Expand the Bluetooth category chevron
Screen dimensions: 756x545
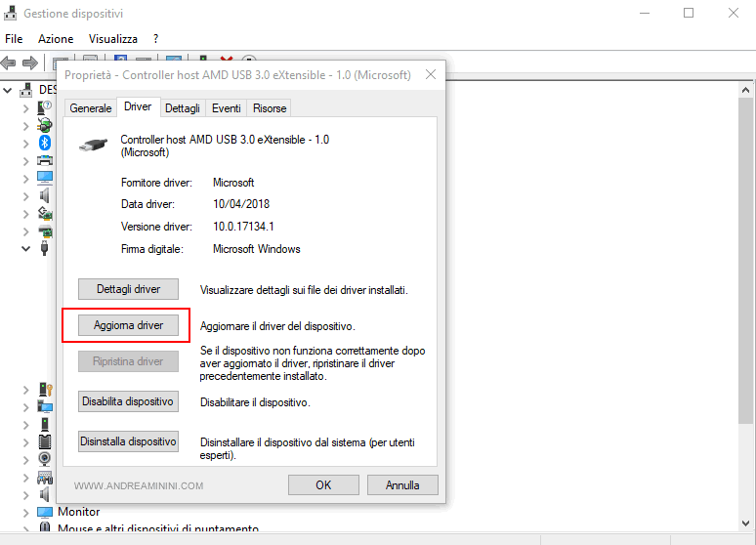26,144
